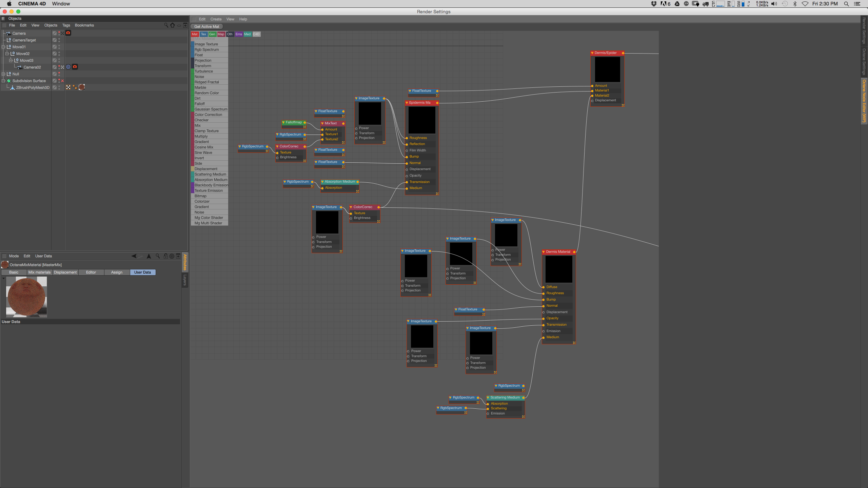Collapse the Move01 hierarchy
The image size is (868, 488).
(3, 47)
